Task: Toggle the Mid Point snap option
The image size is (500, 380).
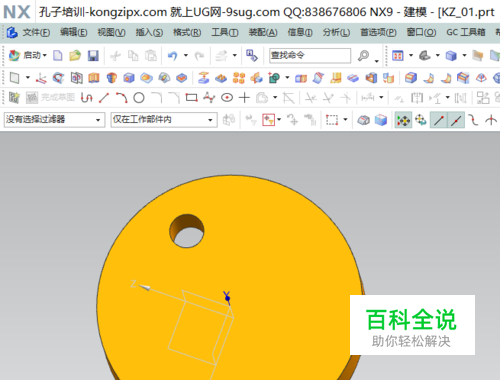Action: (456, 120)
